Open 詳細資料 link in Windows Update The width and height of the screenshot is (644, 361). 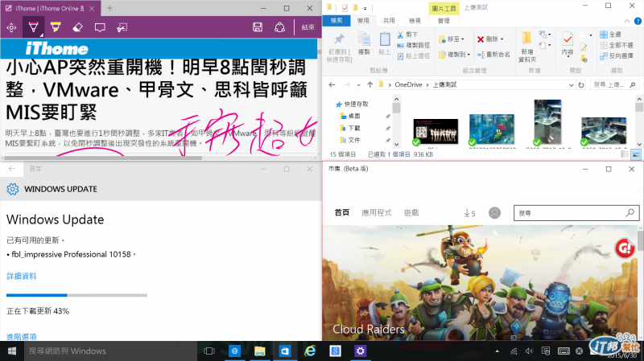coord(22,276)
